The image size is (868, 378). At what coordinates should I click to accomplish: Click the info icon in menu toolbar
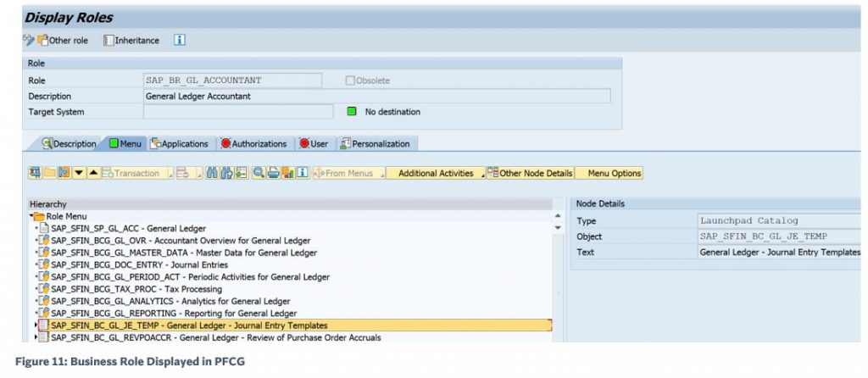[x=303, y=173]
